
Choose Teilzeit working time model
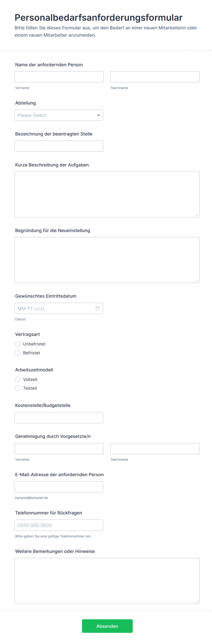[18, 388]
